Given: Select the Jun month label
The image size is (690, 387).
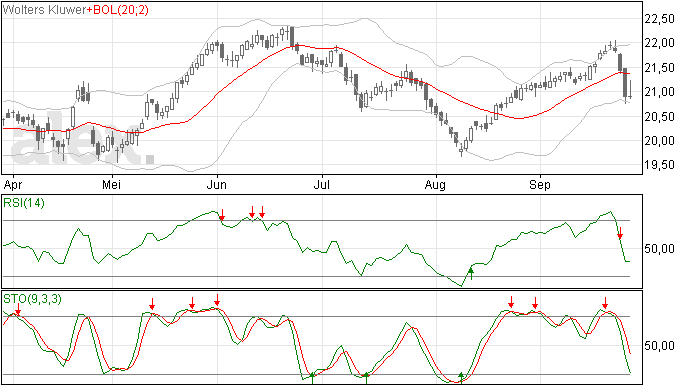Looking at the screenshot, I should [x=217, y=184].
